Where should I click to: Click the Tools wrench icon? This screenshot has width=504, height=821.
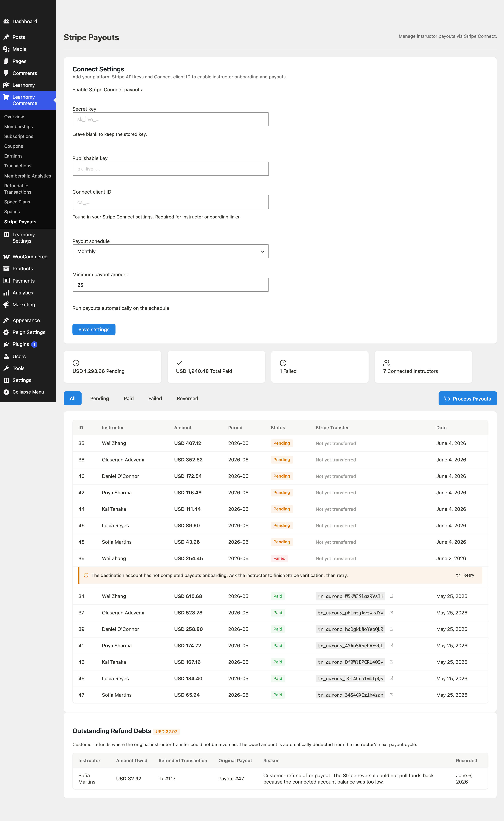[x=6, y=368]
